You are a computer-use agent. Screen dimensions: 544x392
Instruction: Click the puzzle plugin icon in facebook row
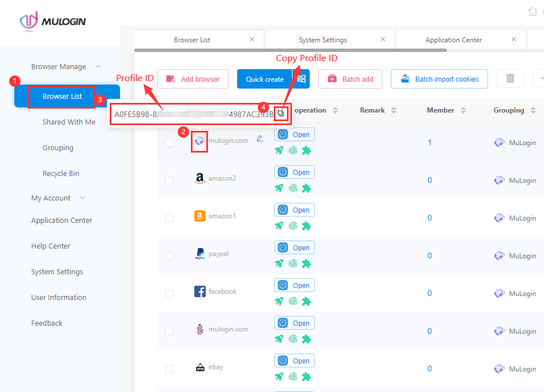tap(306, 301)
